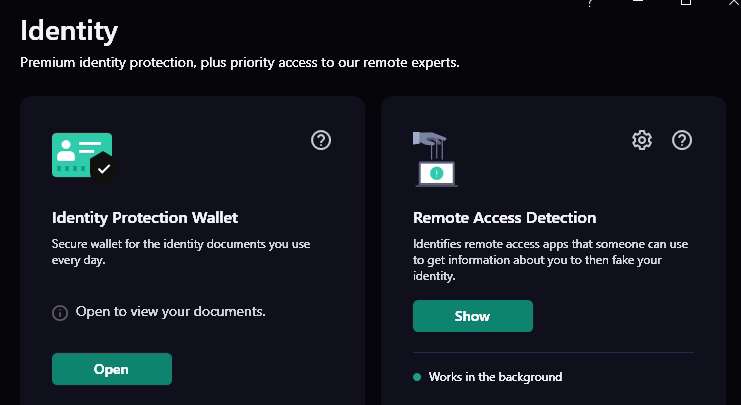Click the Identity Protection Wallet card icon
The image size is (741, 405).
82,155
